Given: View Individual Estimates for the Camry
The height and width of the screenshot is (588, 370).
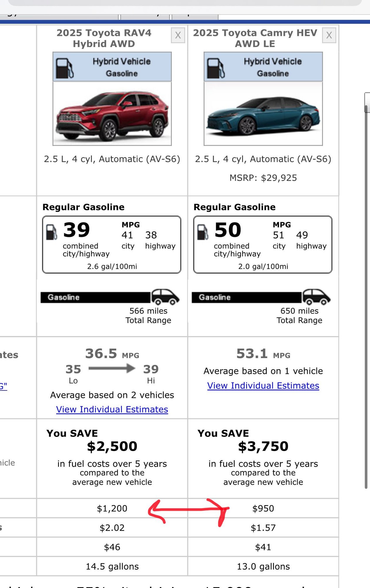Looking at the screenshot, I should pyautogui.click(x=263, y=385).
